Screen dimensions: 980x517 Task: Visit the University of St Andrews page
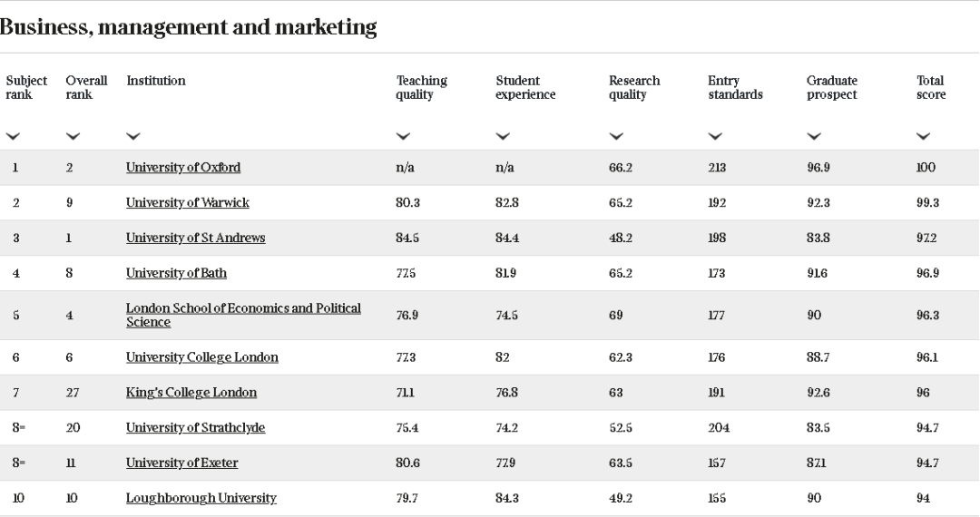(195, 239)
